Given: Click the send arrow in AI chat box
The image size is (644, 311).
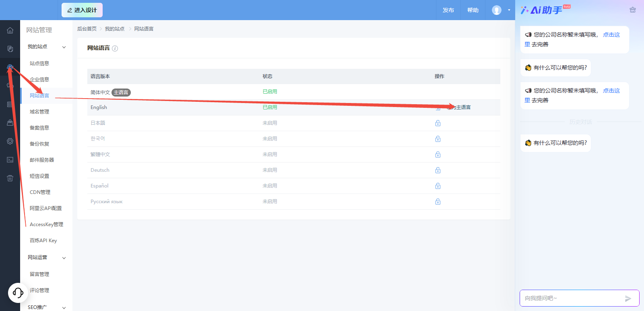Looking at the screenshot, I should 628,299.
